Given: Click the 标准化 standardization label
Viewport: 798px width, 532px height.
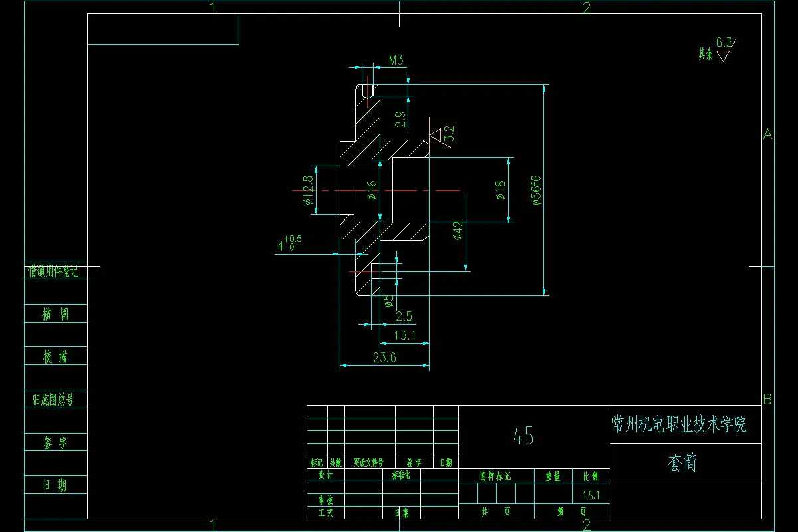Looking at the screenshot, I should tap(402, 476).
